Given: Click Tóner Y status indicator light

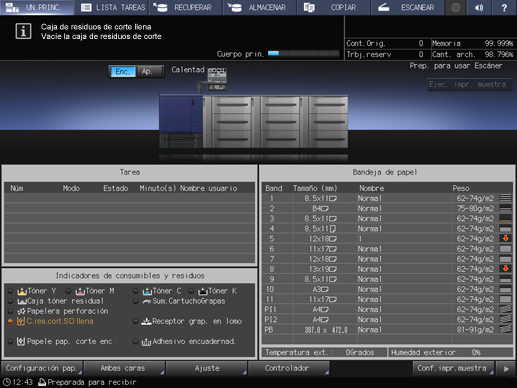Looking at the screenshot, I should pos(10,291).
